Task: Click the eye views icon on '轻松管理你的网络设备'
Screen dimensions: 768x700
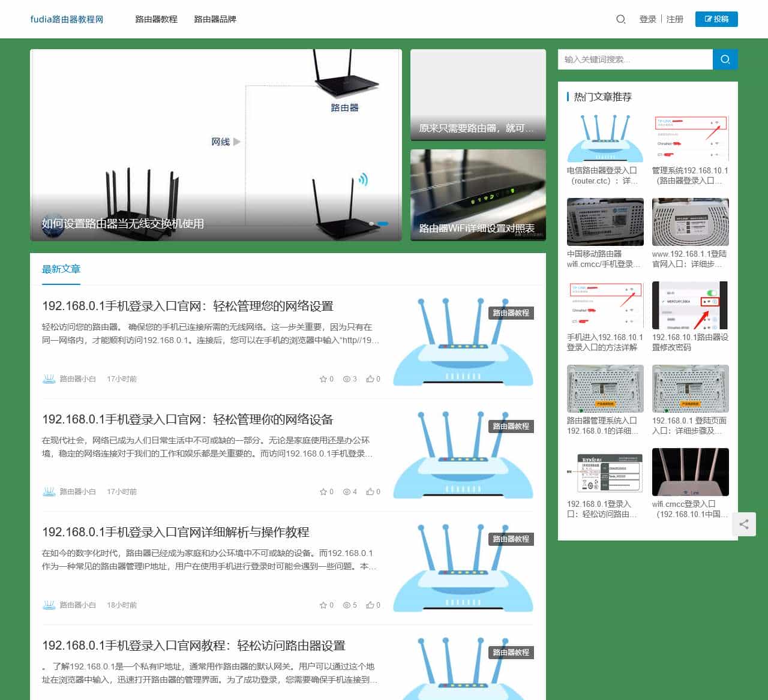Action: pos(346,492)
